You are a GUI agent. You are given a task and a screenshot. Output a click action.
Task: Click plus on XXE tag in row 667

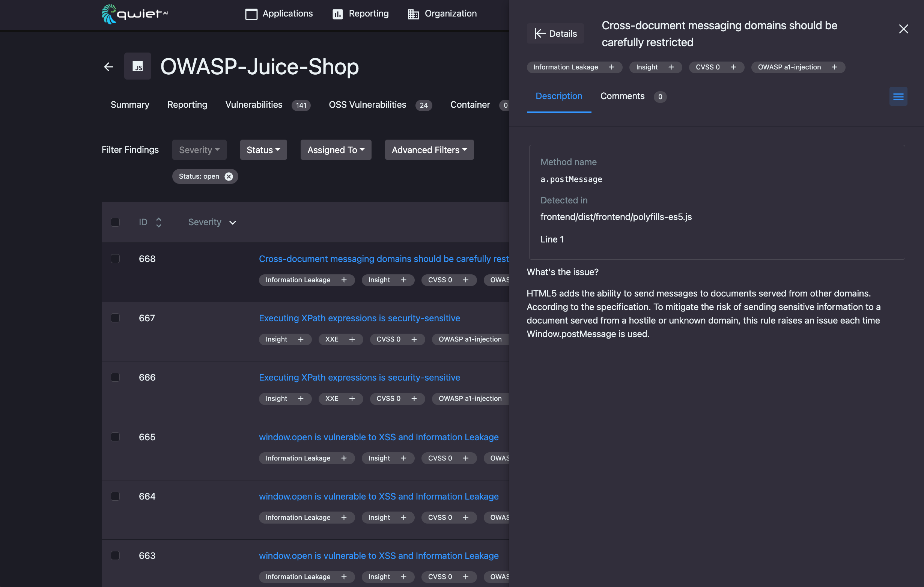pos(352,339)
